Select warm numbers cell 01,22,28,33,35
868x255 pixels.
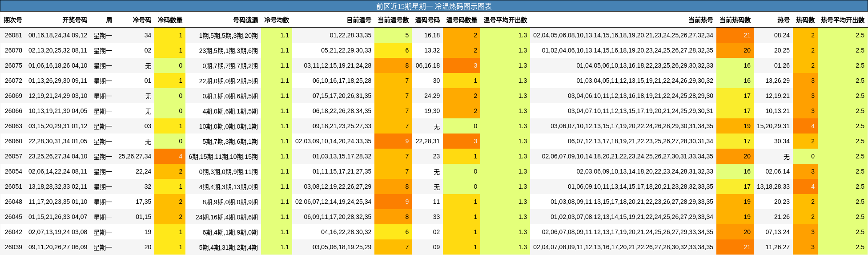(x=350, y=35)
